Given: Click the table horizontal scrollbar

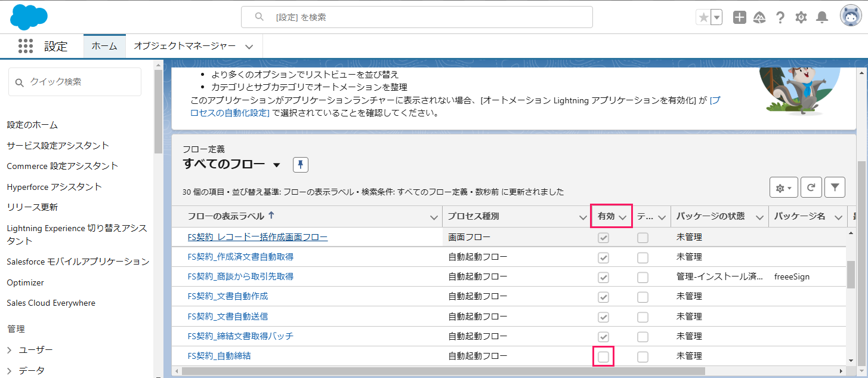Looking at the screenshot, I should click(x=443, y=371).
